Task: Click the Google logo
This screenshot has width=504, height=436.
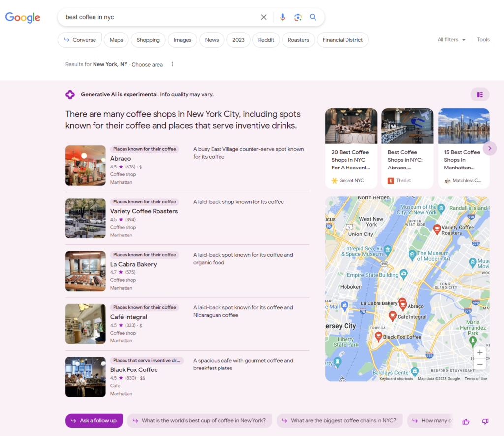Action: click(x=23, y=17)
